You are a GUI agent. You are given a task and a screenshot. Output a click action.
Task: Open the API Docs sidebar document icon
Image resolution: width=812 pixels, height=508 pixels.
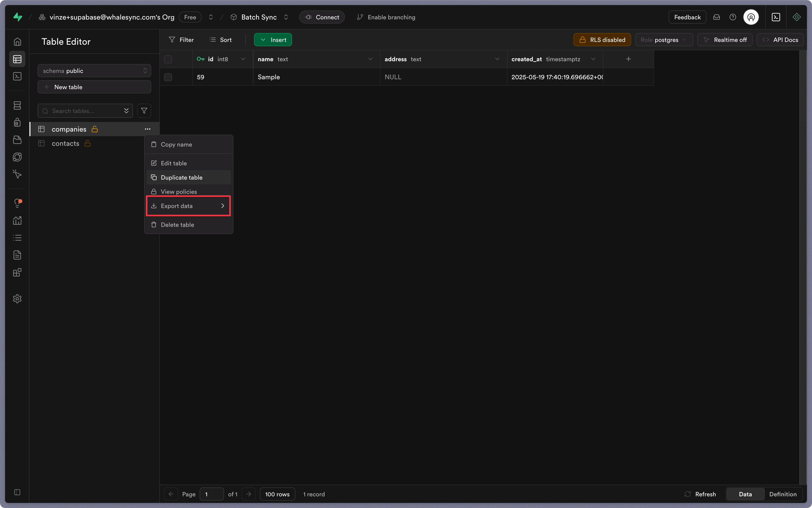coord(18,255)
